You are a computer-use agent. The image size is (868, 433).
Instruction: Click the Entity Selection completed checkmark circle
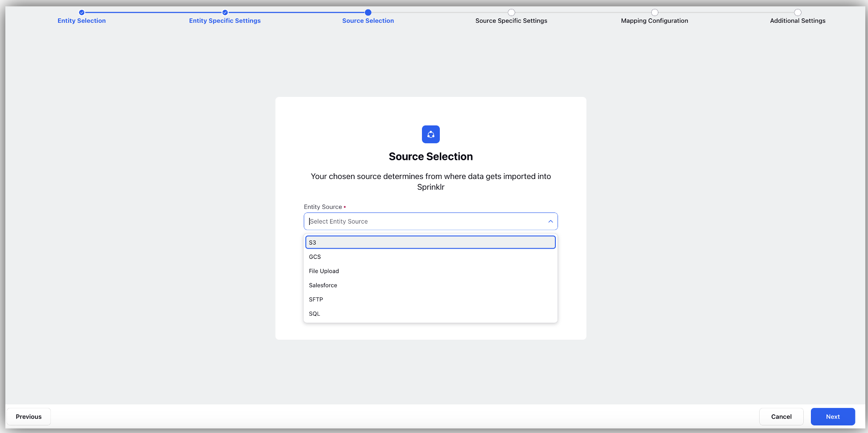(x=82, y=12)
